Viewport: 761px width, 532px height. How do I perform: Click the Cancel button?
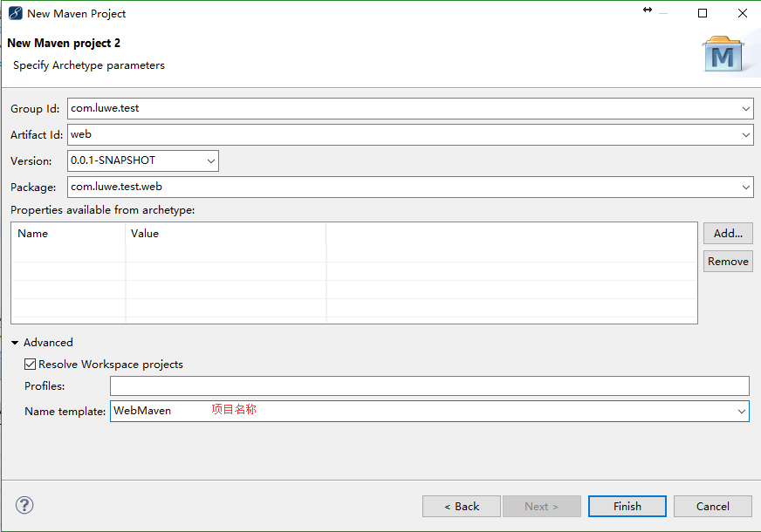pyautogui.click(x=712, y=507)
